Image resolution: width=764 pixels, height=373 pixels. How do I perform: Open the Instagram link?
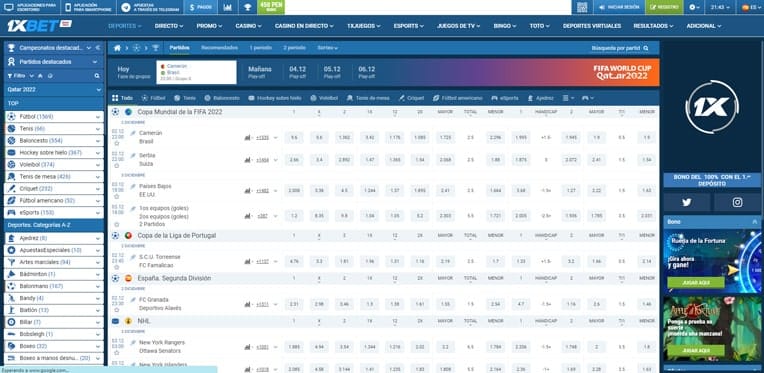[737, 203]
